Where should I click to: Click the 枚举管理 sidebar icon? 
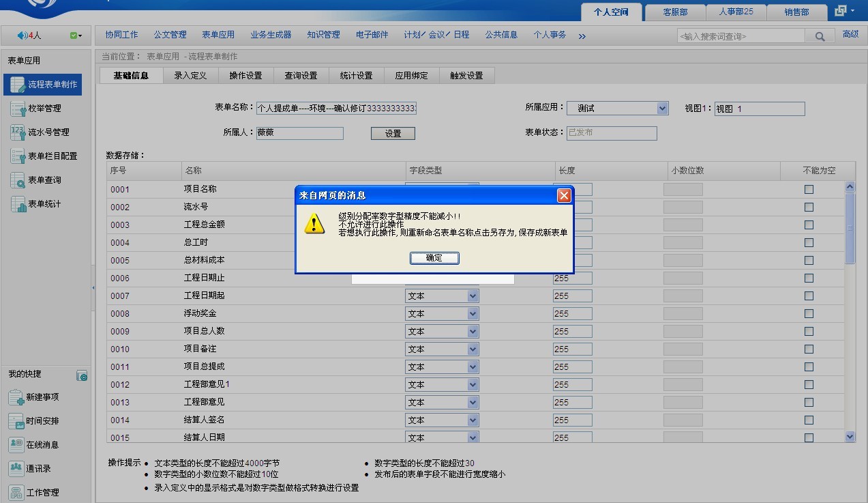point(18,109)
